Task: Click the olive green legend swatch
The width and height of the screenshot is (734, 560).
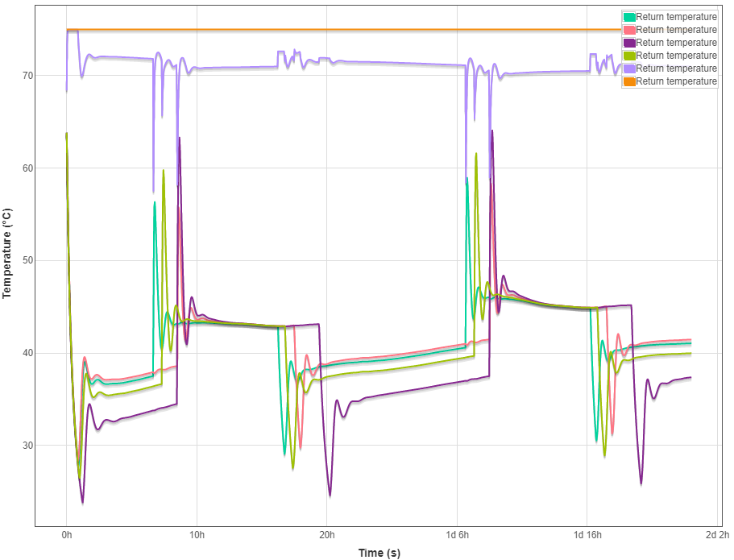Action: coord(628,56)
